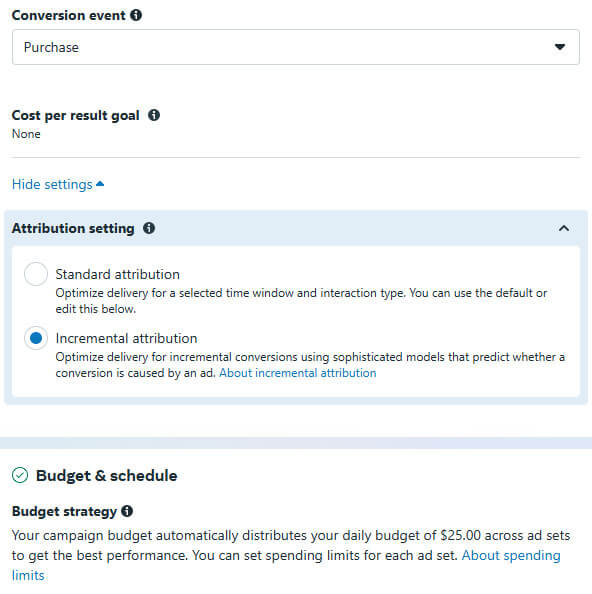The height and width of the screenshot is (594, 592).
Task: Click the small arrow next to Hide settings
Action: 100,184
